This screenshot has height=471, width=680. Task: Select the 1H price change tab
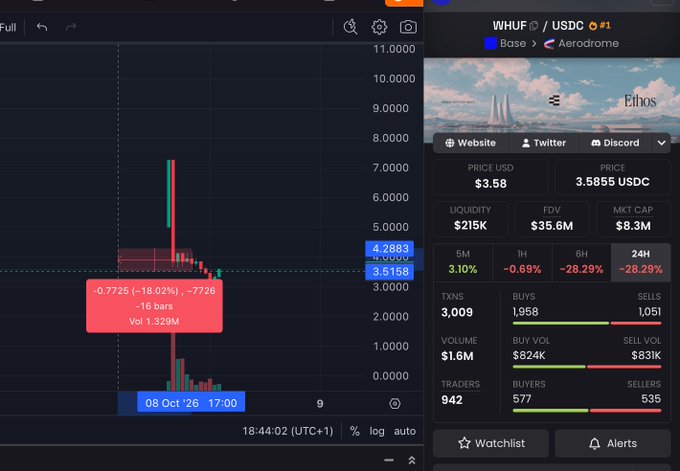click(522, 262)
